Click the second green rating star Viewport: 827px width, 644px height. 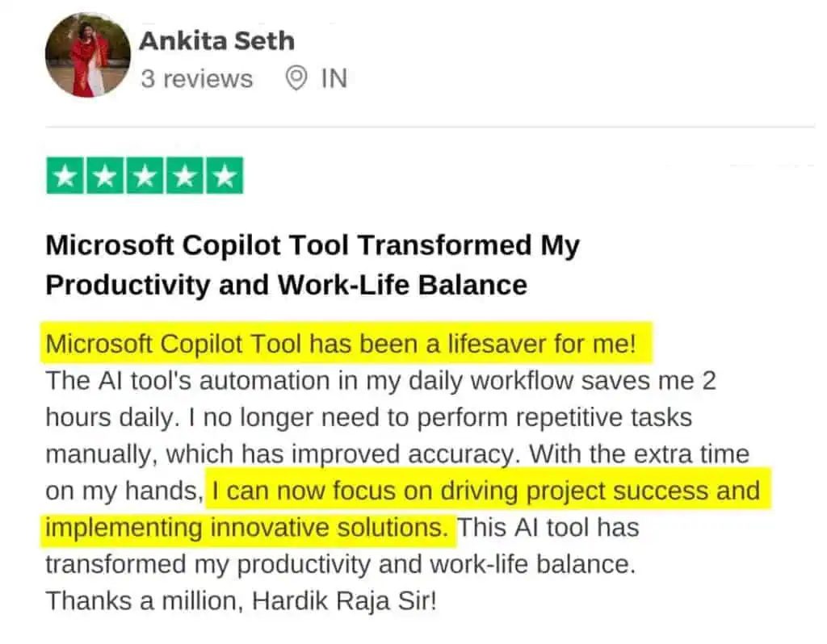coord(104,176)
